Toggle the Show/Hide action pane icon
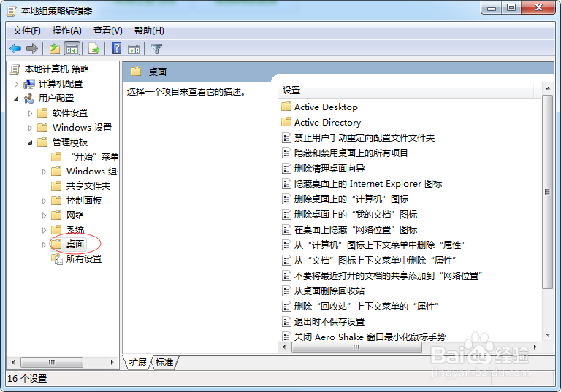 pyautogui.click(x=134, y=48)
